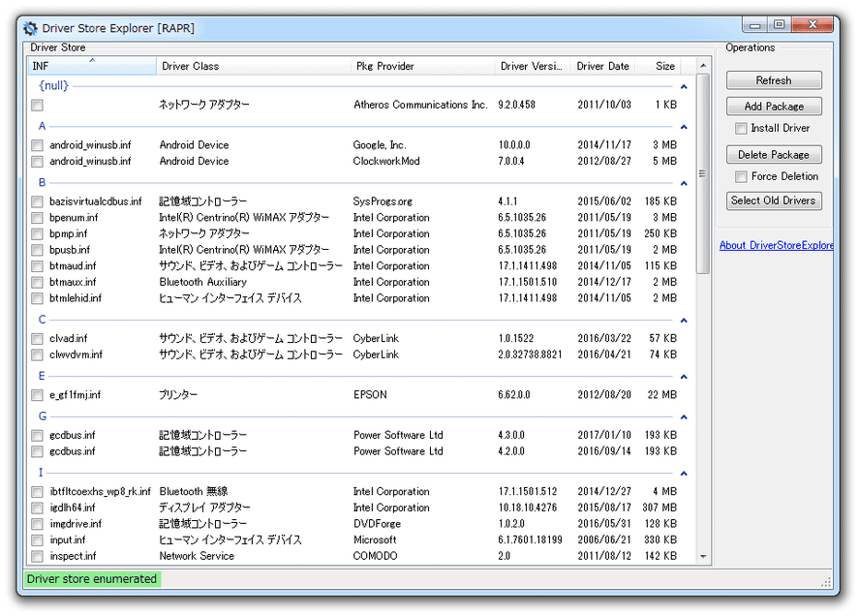Check the clvad.inf driver checkbox
The height and width of the screenshot is (616, 859).
click(x=37, y=339)
